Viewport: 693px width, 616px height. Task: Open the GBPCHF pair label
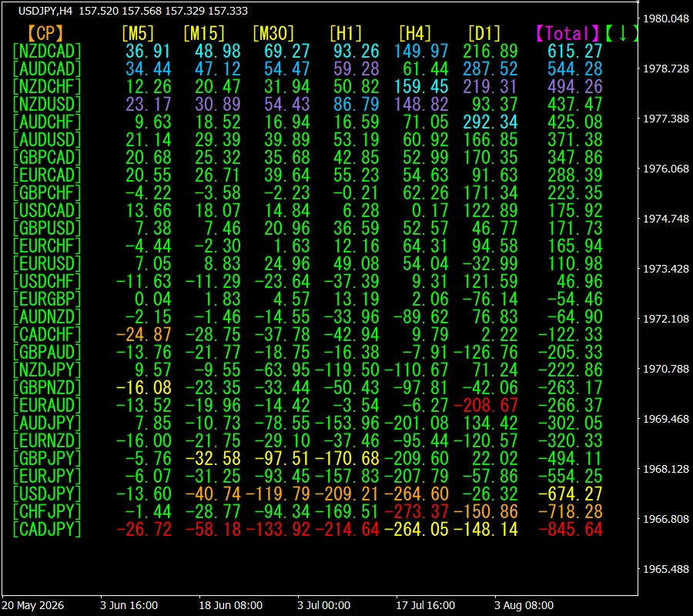click(47, 192)
